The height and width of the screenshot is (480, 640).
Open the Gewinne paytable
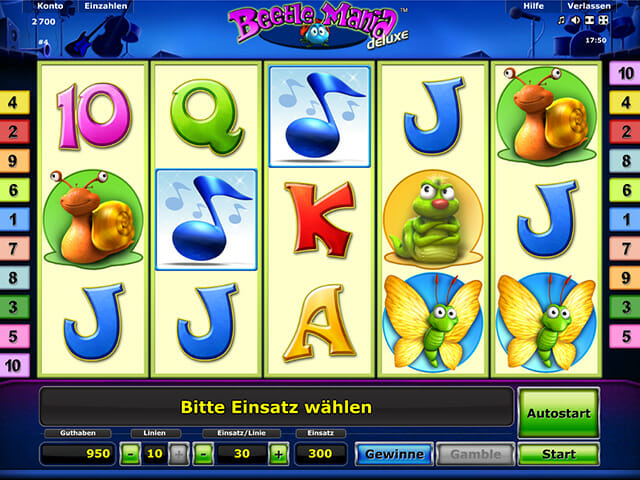click(394, 454)
